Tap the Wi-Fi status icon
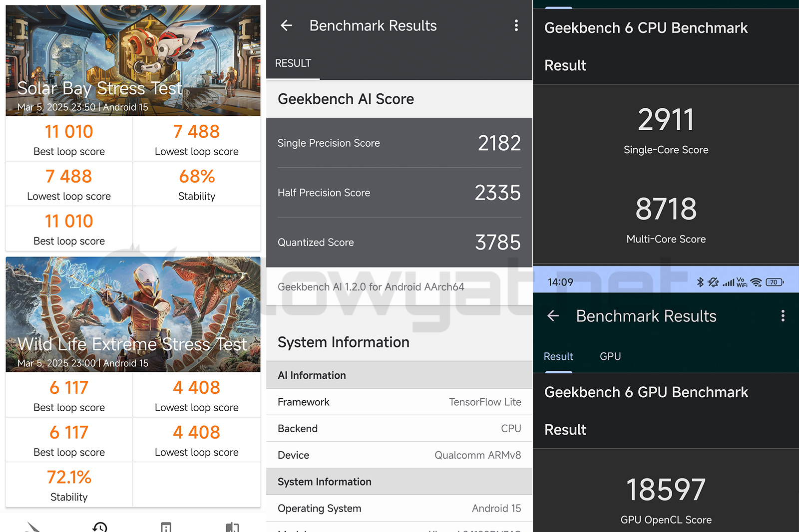This screenshot has height=532, width=799. click(x=756, y=282)
